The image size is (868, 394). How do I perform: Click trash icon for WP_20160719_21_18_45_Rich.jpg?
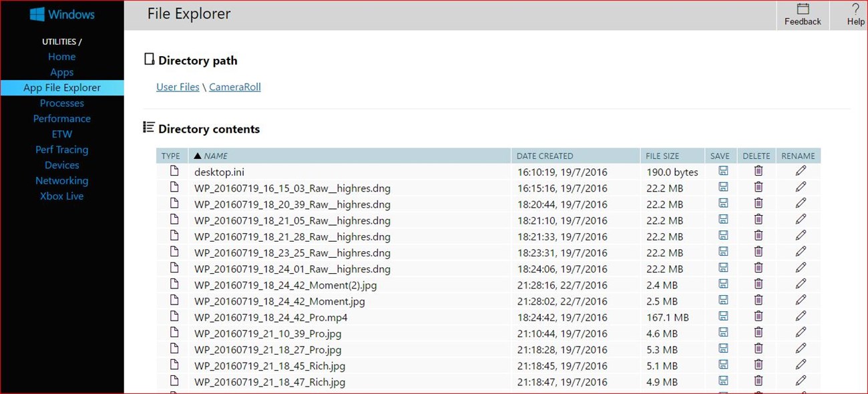pos(758,365)
